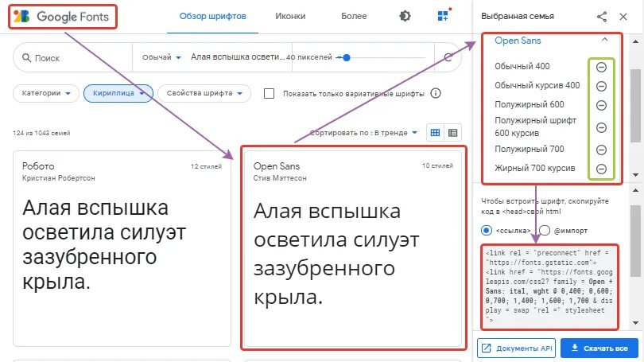Click the 10 стилей label on Open Sans

437,165
